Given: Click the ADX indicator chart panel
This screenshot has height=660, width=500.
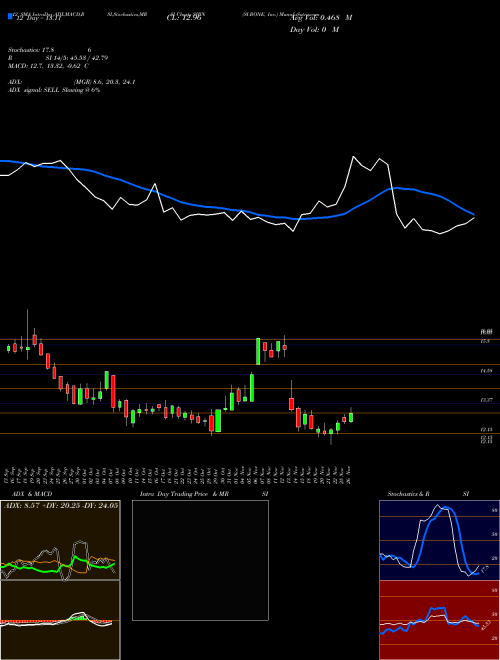Looking at the screenshot, I should click(60, 540).
